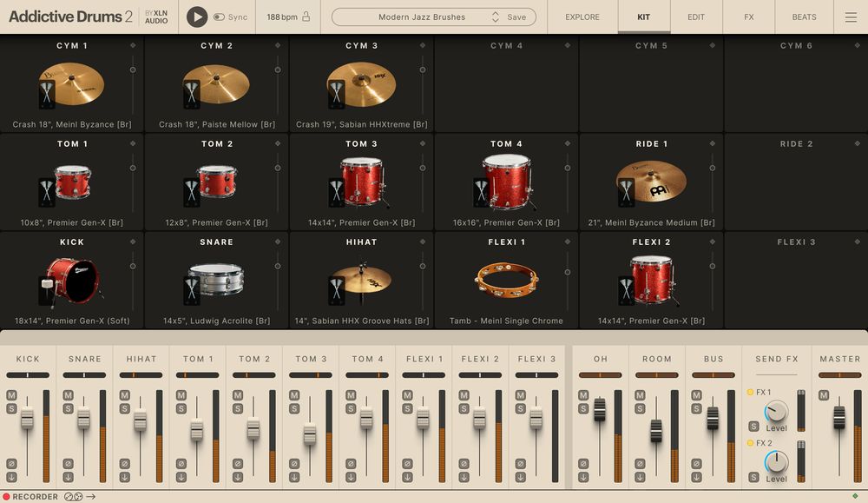
Task: Open the BEATS tab
Action: tap(804, 17)
